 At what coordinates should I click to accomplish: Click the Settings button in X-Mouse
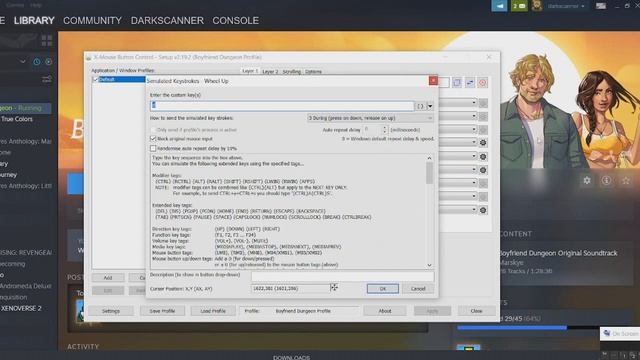pyautogui.click(x=111, y=311)
